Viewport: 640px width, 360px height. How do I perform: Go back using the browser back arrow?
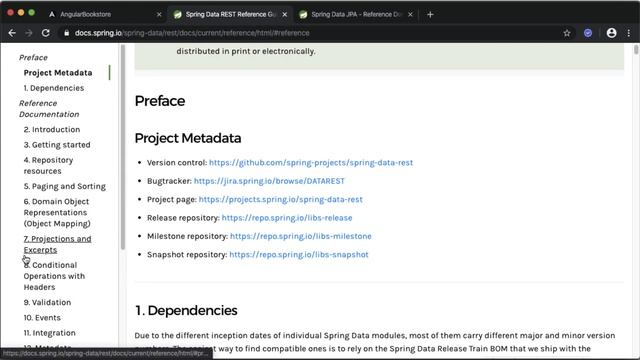pos(12,33)
